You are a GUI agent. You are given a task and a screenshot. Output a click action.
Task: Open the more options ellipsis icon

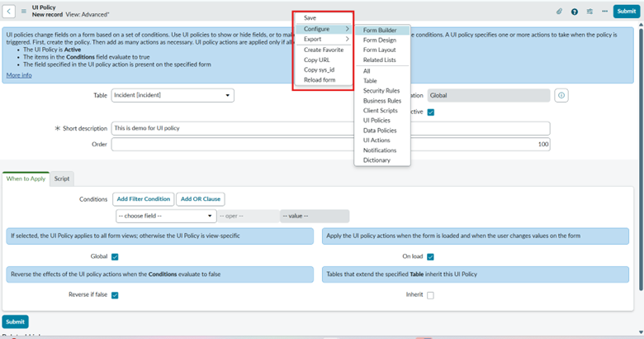tap(604, 11)
